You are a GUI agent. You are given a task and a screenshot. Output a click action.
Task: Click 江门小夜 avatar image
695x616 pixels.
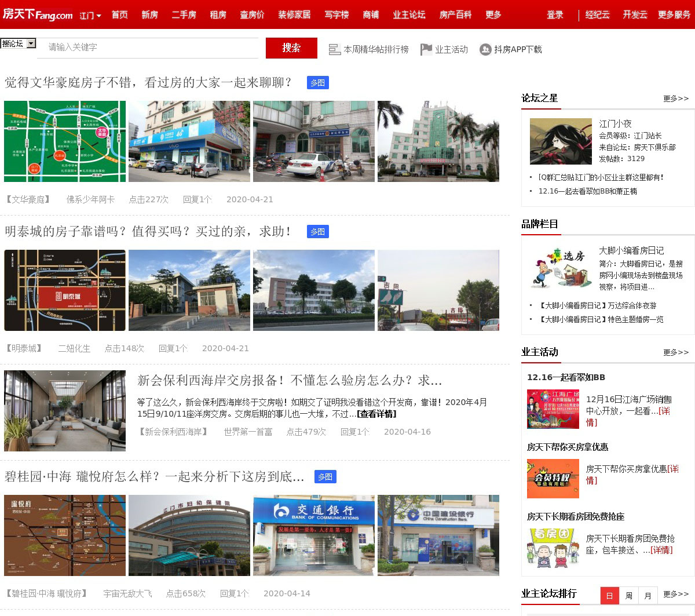(x=561, y=141)
